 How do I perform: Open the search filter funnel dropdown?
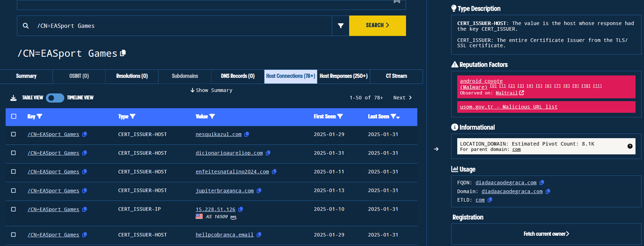click(340, 26)
